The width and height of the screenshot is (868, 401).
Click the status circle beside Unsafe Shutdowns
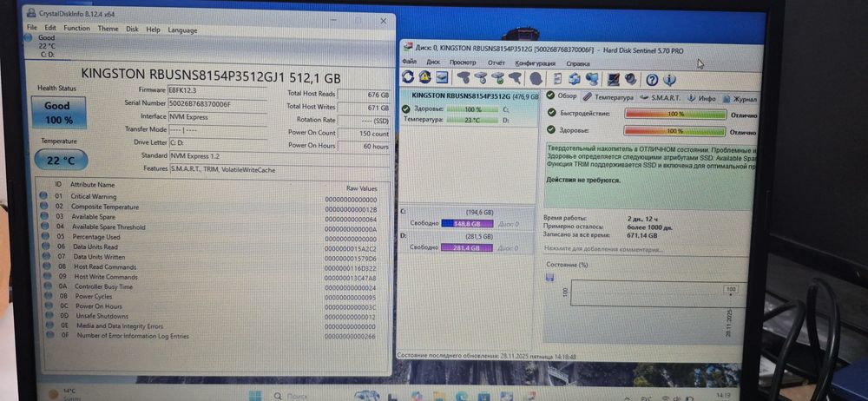(x=49, y=315)
